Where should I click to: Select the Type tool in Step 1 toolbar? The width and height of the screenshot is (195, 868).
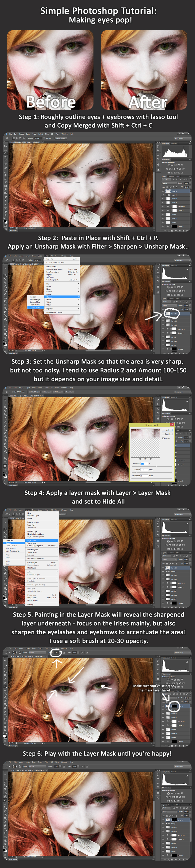coord(5,201)
